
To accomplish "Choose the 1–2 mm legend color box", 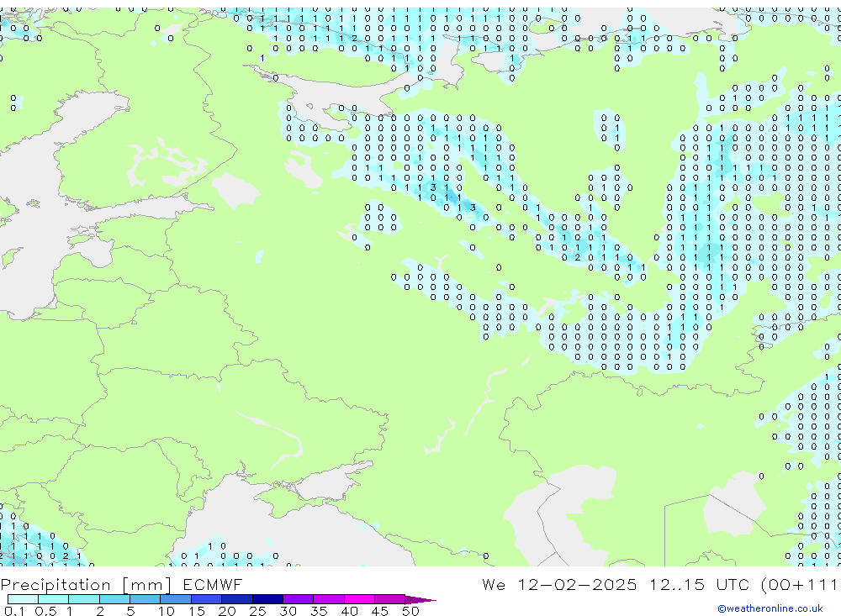I will tap(84, 599).
